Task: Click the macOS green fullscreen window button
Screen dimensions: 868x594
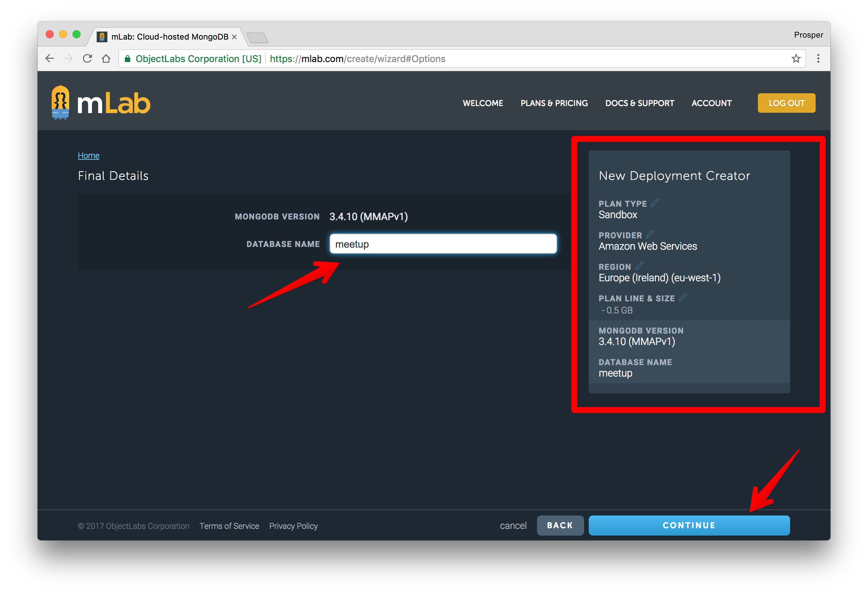Action: 77,34
